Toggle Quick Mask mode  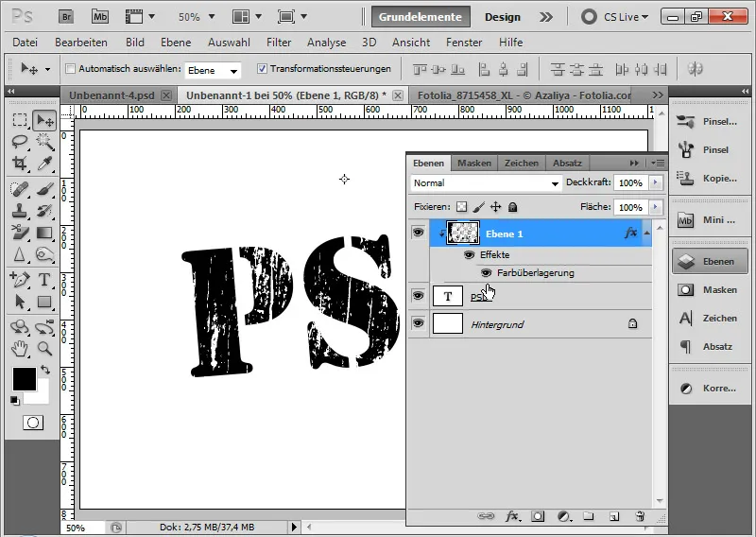[x=33, y=424]
